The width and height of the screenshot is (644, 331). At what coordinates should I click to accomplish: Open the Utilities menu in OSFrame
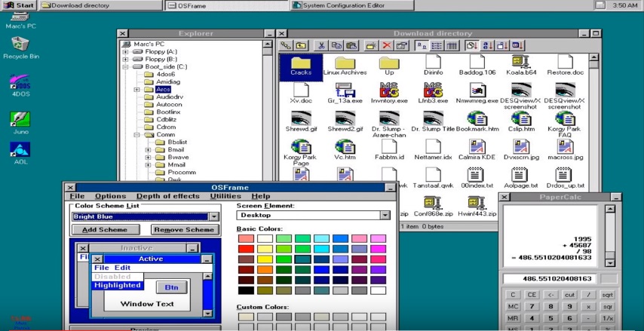225,196
